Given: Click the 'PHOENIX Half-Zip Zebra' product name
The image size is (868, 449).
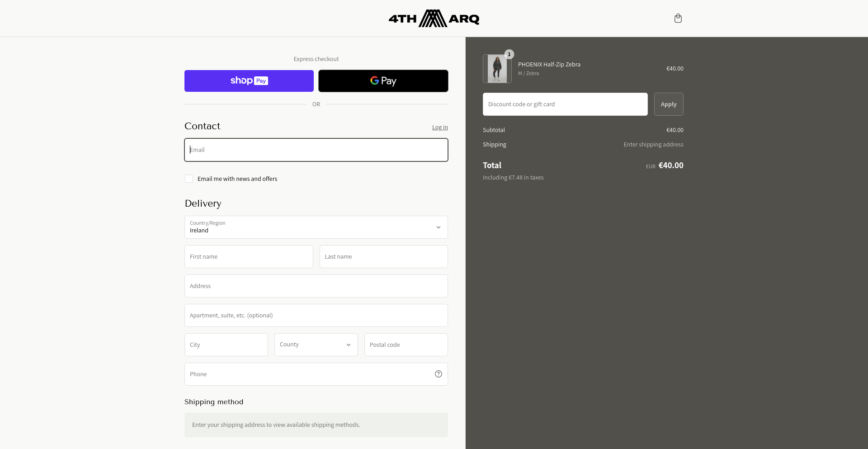Looking at the screenshot, I should tap(549, 65).
